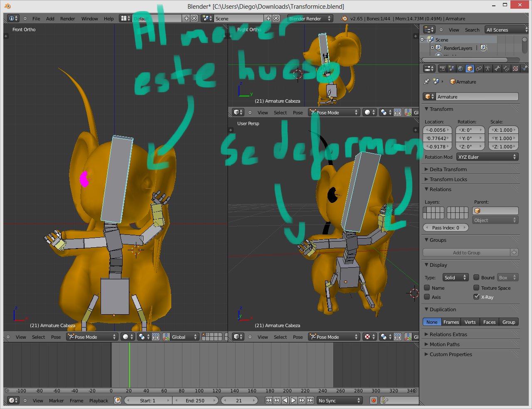532x409 pixels.
Task: Click the Timeline editor type icon
Action: 13,400
